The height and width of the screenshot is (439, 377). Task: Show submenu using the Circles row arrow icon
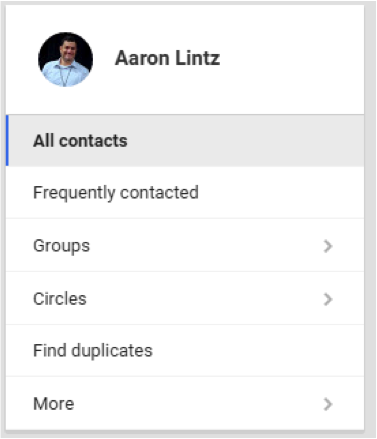[x=328, y=299]
